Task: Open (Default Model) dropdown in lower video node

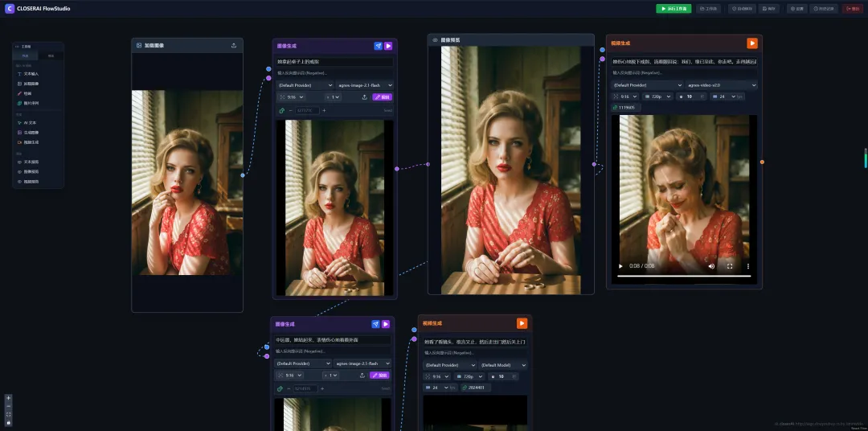Action: tap(503, 365)
